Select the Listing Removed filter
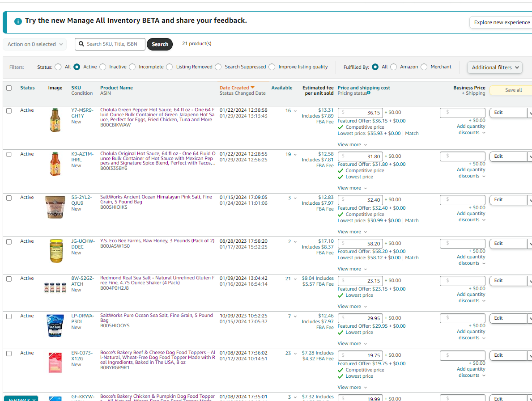This screenshot has width=532, height=401. (x=170, y=67)
